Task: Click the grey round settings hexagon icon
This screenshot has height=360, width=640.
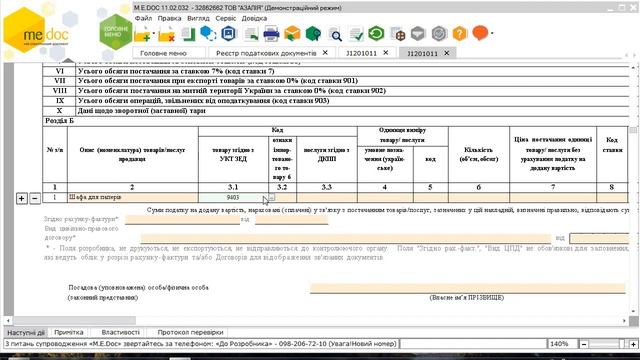Action: pyautogui.click(x=439, y=34)
